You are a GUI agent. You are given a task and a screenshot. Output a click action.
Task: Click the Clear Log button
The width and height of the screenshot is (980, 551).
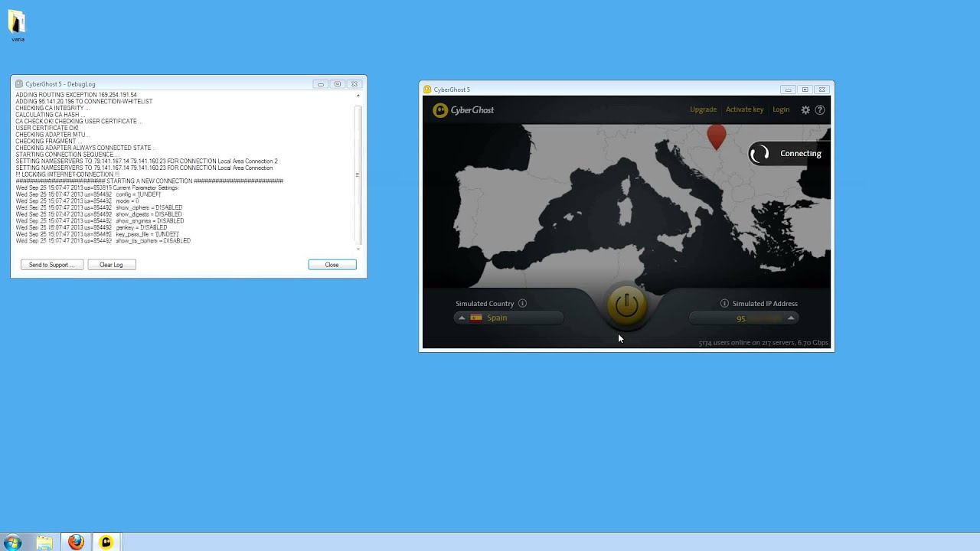111,265
